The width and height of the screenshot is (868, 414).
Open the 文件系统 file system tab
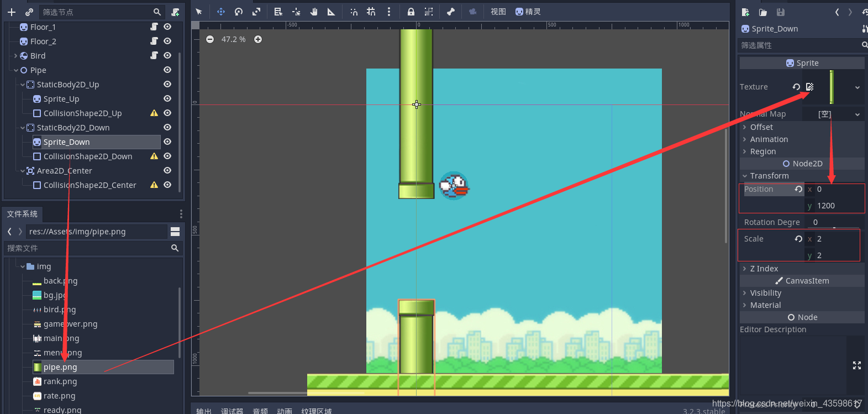pos(22,214)
